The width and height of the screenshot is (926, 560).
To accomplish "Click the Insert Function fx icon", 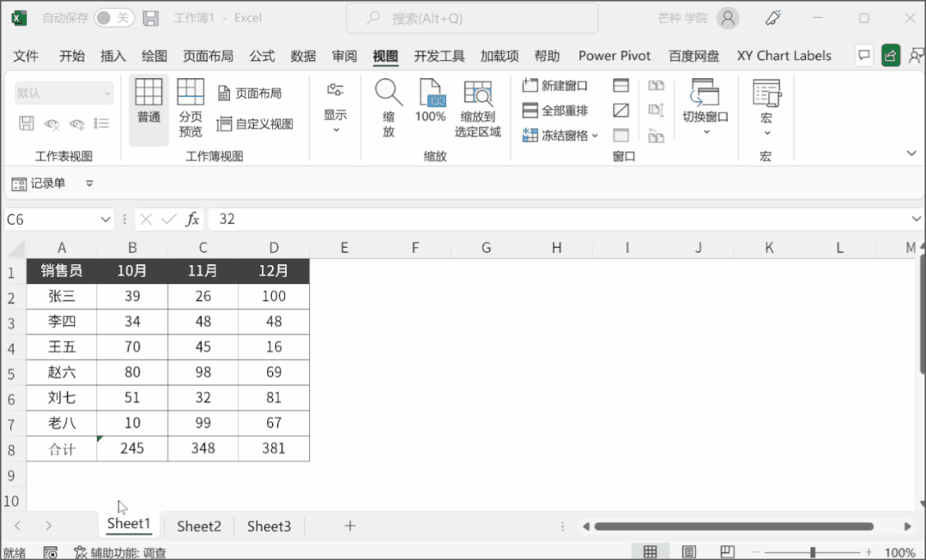I will coord(193,220).
